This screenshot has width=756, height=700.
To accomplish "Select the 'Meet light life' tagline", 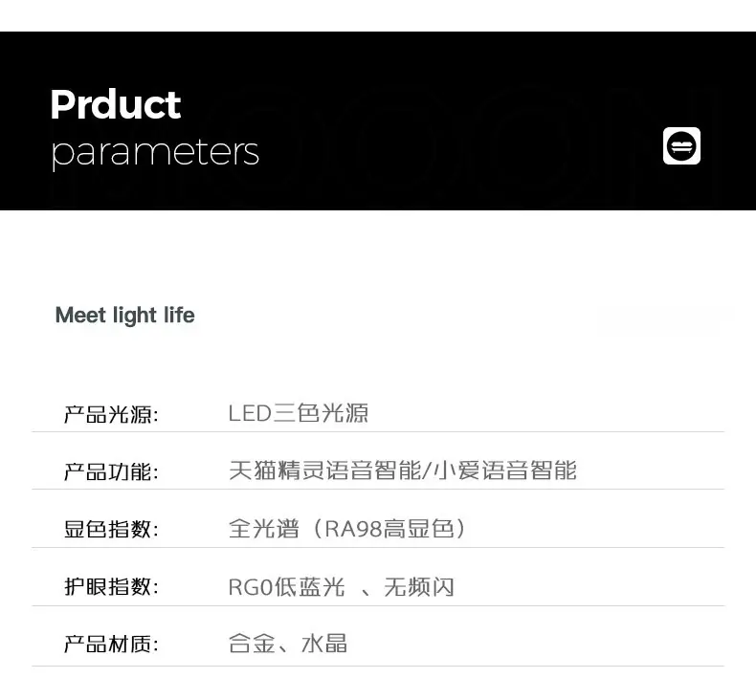I will pyautogui.click(x=124, y=316).
